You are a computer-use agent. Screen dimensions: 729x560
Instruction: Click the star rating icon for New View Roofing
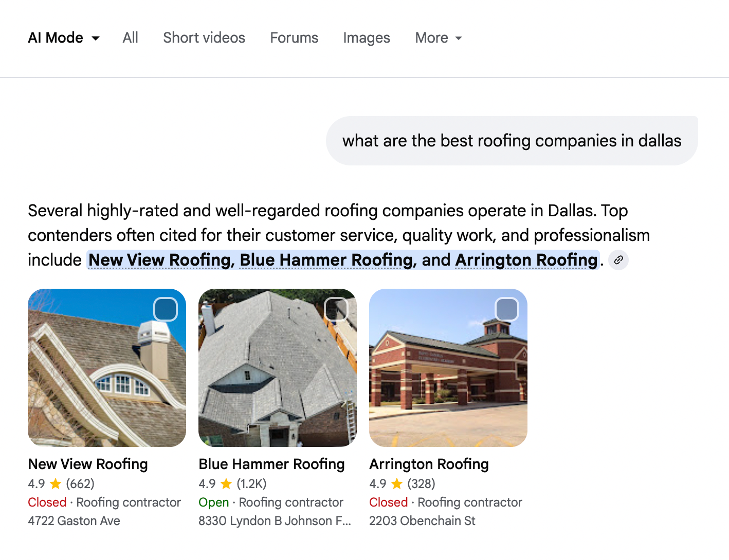pos(55,483)
